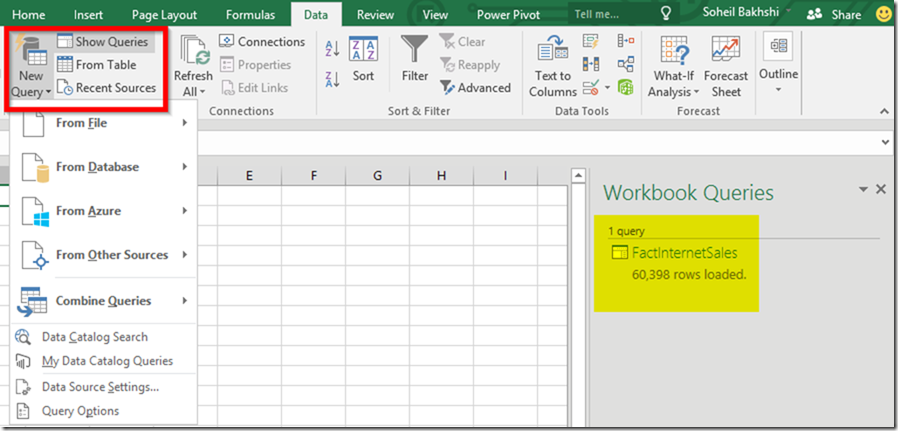Click the Data Validation icon
898x431 pixels.
coord(590,88)
